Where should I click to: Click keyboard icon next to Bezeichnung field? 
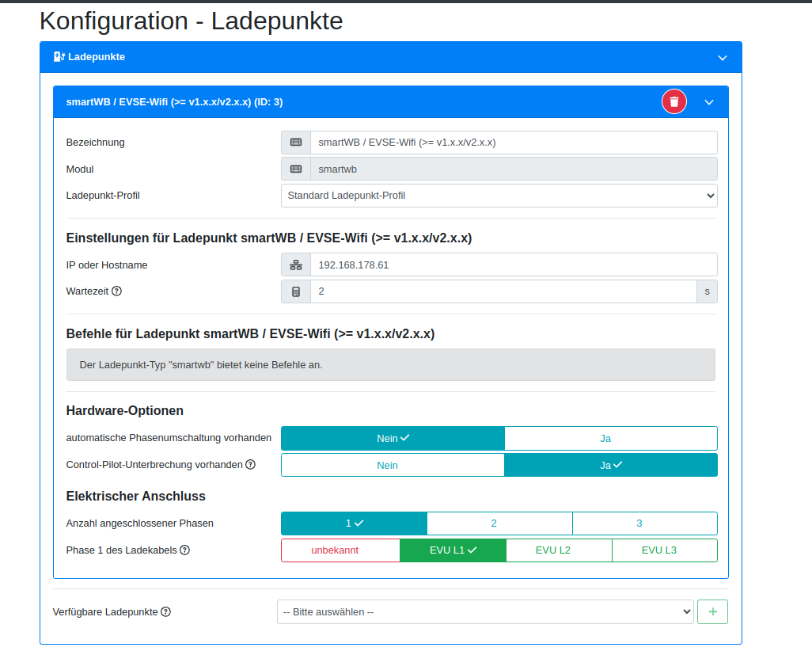pyautogui.click(x=296, y=143)
